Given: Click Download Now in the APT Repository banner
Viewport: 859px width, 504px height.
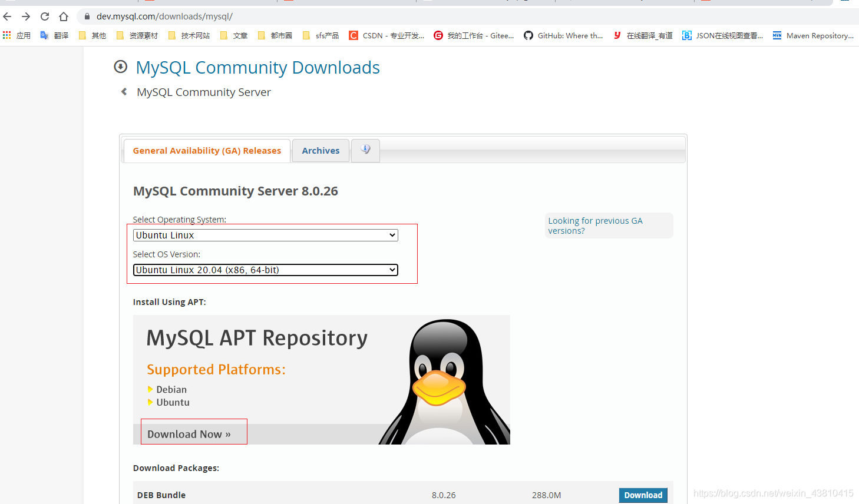Looking at the screenshot, I should point(189,434).
